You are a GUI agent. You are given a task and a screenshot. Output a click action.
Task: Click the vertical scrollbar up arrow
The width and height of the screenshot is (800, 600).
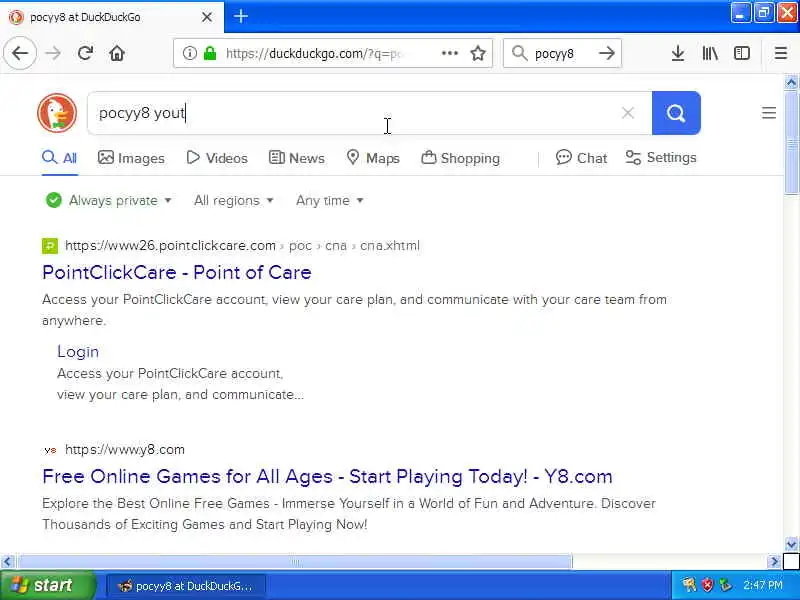[791, 82]
